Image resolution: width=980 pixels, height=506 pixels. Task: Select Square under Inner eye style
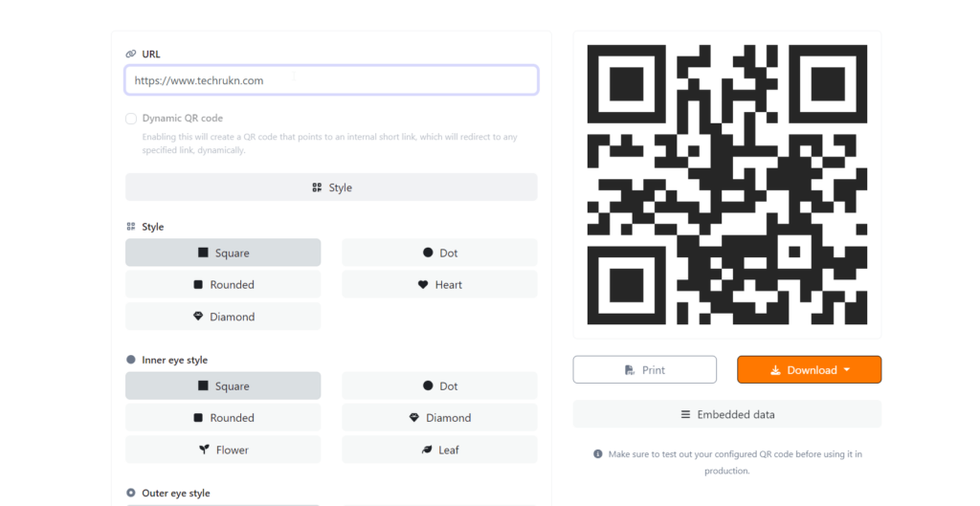tap(223, 386)
